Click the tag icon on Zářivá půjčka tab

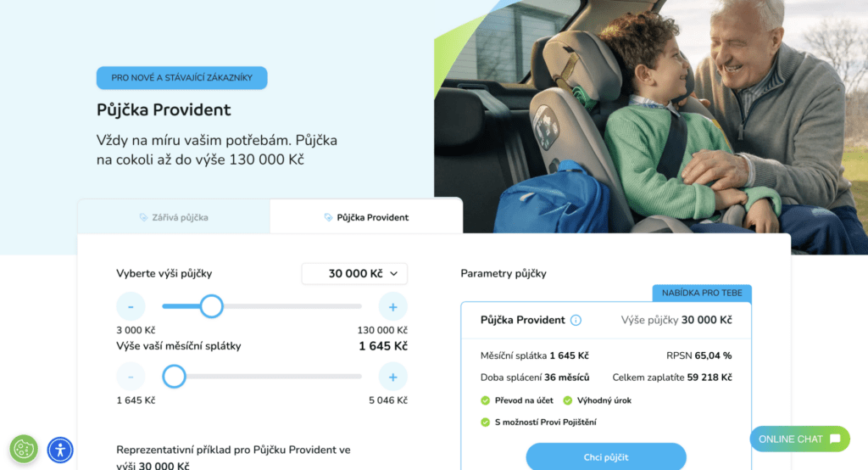(x=143, y=217)
